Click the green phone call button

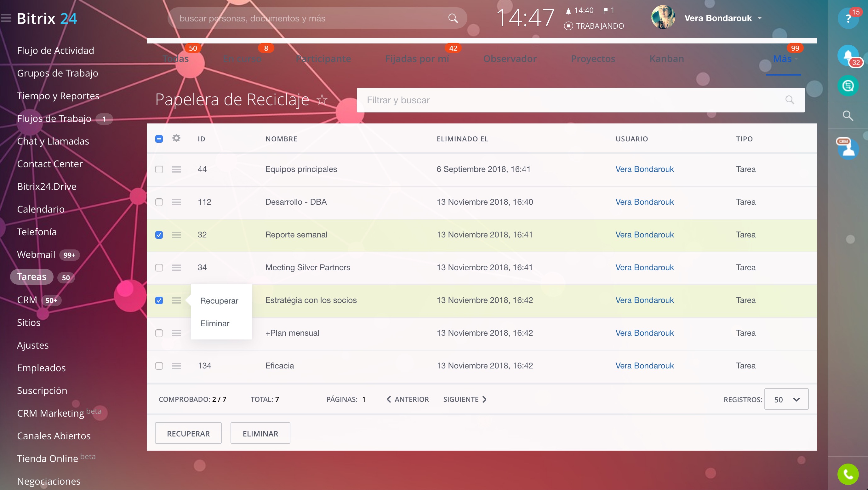tap(848, 474)
